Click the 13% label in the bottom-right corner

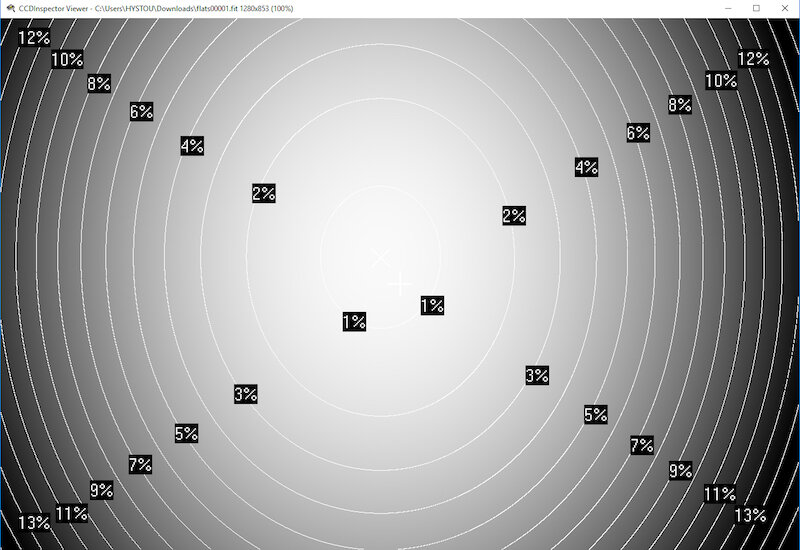point(751,515)
